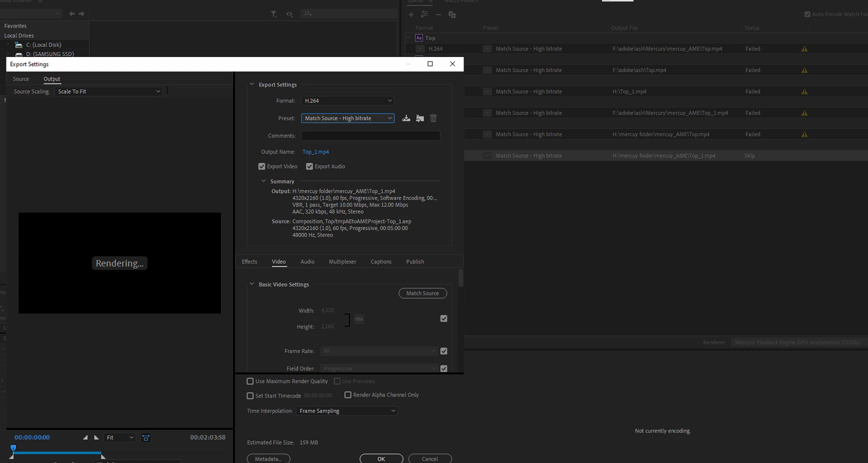Viewport: 868px width, 463px height.
Task: Click warning icon for F:\adobe\ash\Top.mp4 row
Action: click(804, 70)
